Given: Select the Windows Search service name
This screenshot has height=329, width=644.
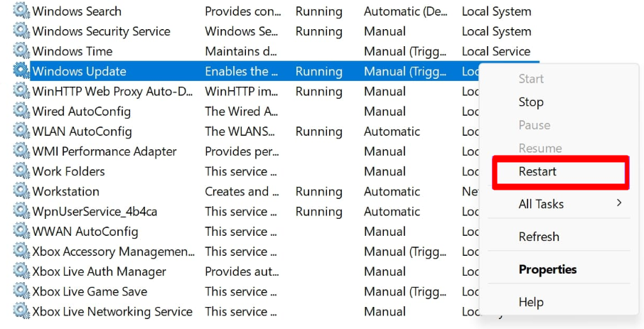Looking at the screenshot, I should 77,11.
